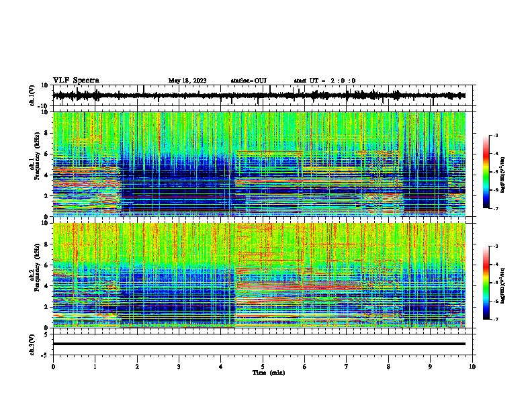Image resolution: width=532 pixels, height=411 pixels.
Task: Click the ch.1 spectrogram "8" kHz tick label
Action: (46, 133)
